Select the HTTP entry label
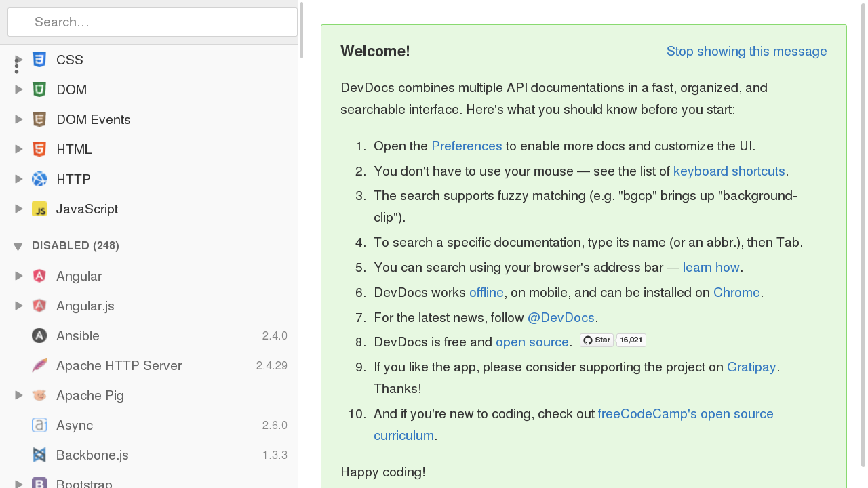868x488 pixels. [73, 179]
